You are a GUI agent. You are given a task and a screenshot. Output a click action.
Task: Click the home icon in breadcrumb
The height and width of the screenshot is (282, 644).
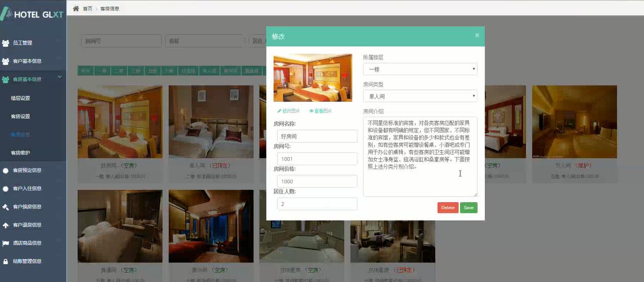[x=76, y=9]
